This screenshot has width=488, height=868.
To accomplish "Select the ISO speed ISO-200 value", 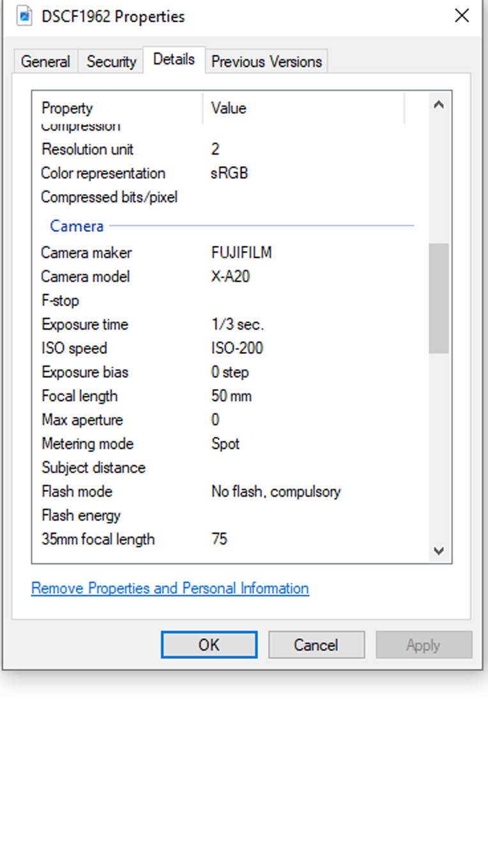I will [x=237, y=348].
